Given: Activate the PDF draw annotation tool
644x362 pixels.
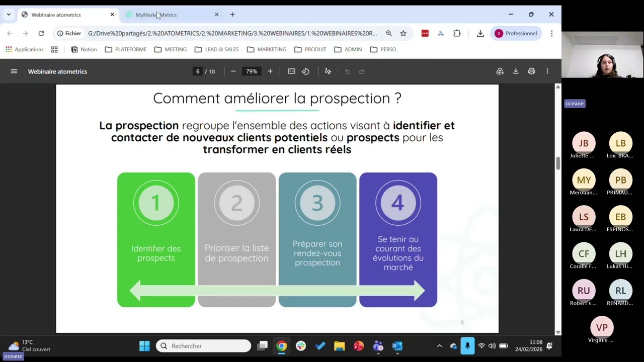Looking at the screenshot, I should click(x=328, y=71).
